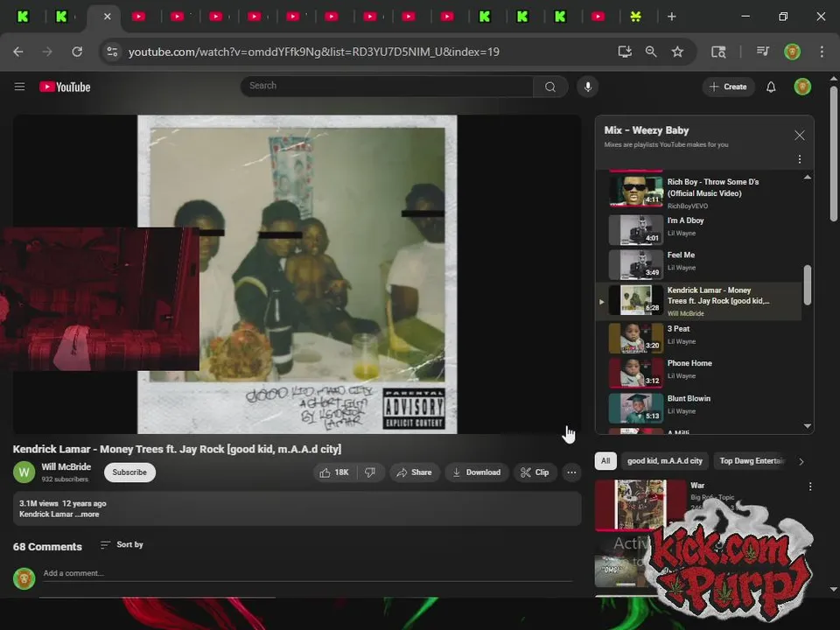Image resolution: width=840 pixels, height=630 pixels.
Task: Dislike the video with thumbs down
Action: 370,472
